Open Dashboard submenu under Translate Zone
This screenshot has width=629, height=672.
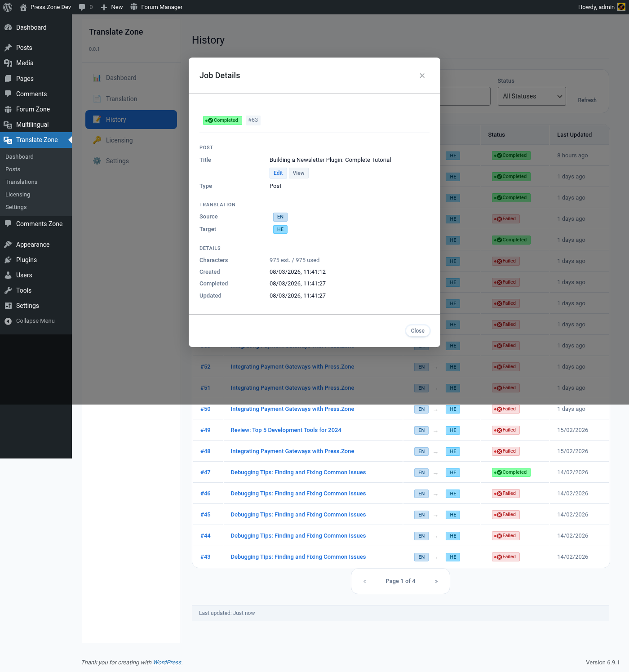tap(20, 157)
